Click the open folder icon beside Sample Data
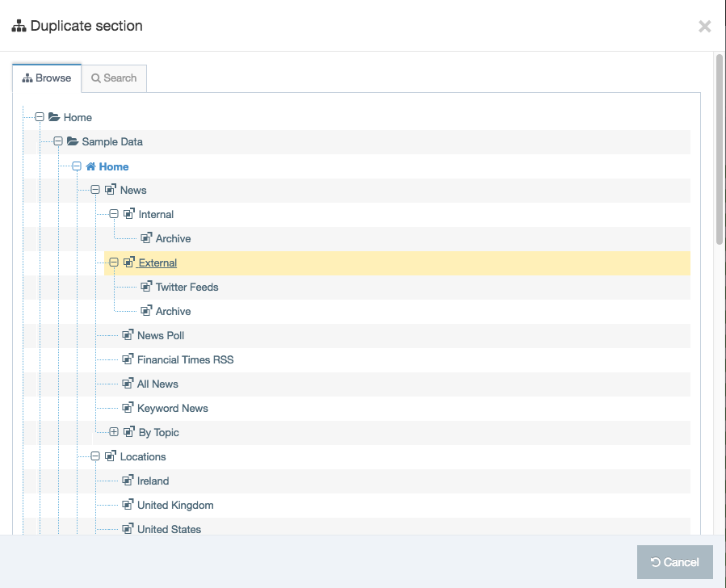 [72, 141]
